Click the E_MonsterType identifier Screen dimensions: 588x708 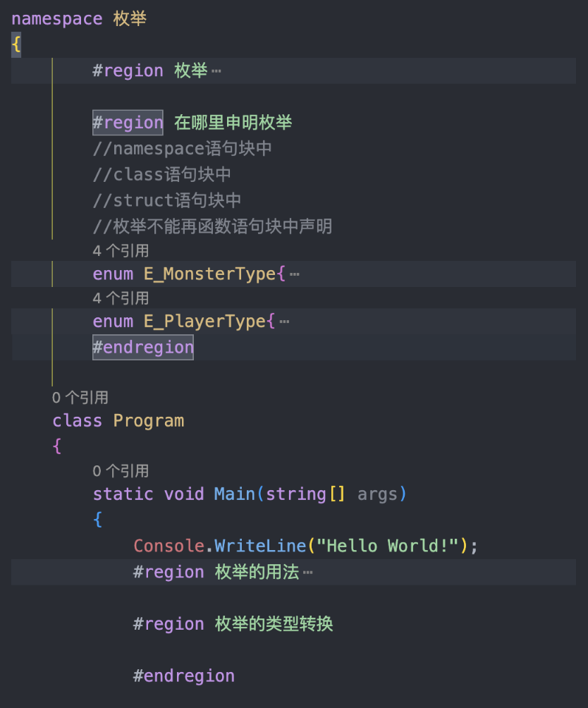(x=210, y=274)
